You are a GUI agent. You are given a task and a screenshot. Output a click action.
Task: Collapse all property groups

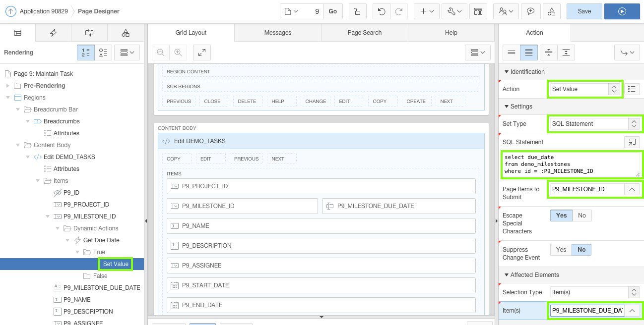click(x=549, y=53)
